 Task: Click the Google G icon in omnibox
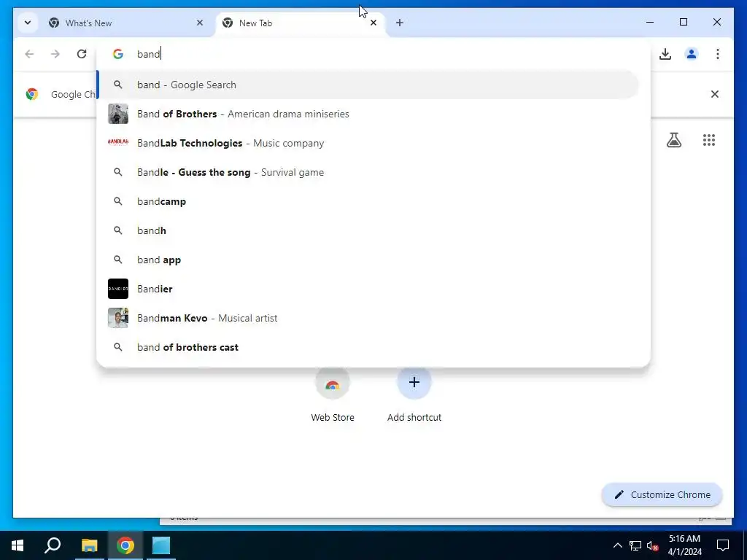pos(118,54)
